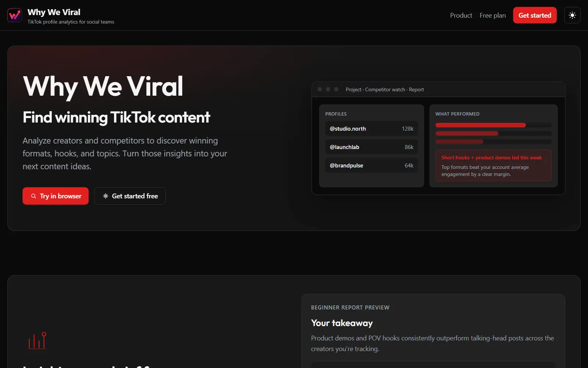Click the magnifier icon in Try in browser
This screenshot has width=588, height=368.
pos(33,196)
